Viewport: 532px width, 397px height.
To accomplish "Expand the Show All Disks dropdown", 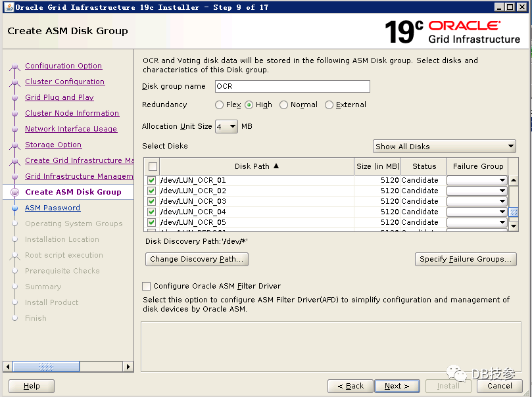I will click(x=445, y=147).
